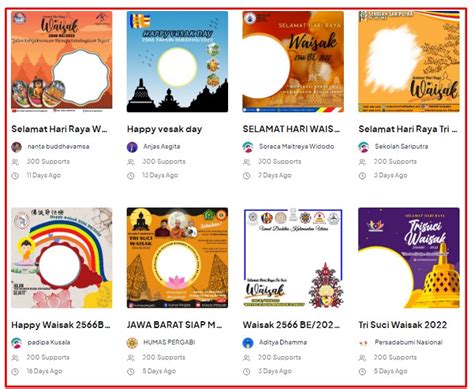Select the JAWA BARAT SIAP frame thumbnail
This screenshot has width=474, height=389.
[x=177, y=258]
